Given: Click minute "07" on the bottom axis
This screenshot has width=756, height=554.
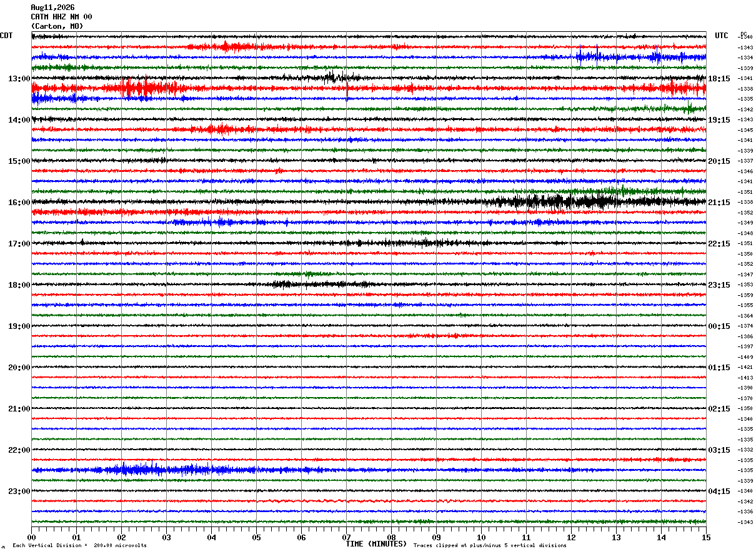Looking at the screenshot, I should pyautogui.click(x=346, y=537).
